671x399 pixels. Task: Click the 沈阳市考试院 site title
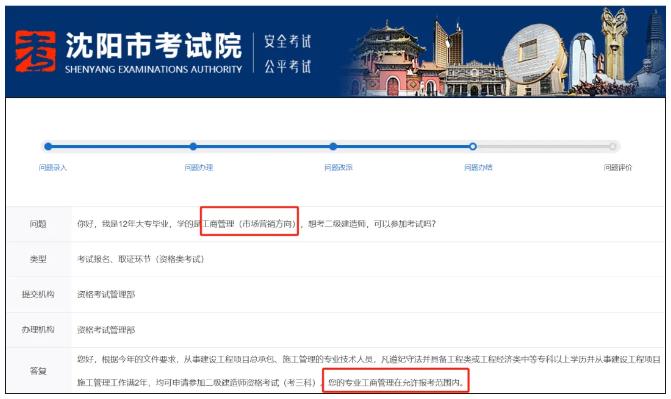pyautogui.click(x=154, y=46)
